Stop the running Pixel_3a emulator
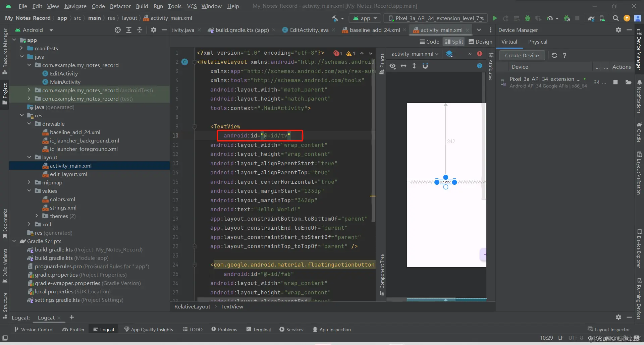644x345 pixels. (x=615, y=82)
